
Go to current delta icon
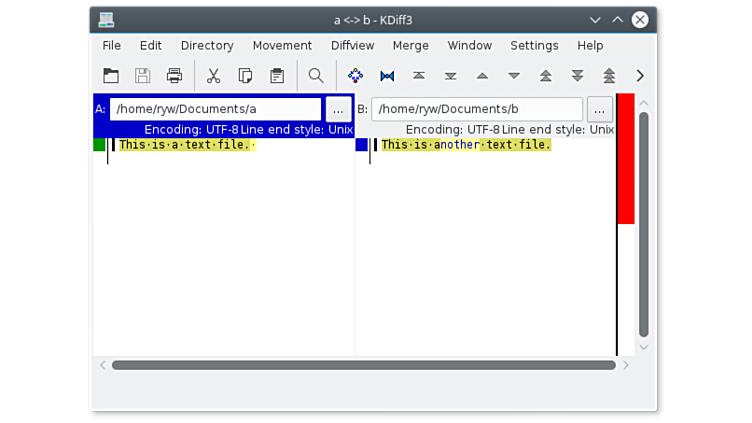(355, 76)
